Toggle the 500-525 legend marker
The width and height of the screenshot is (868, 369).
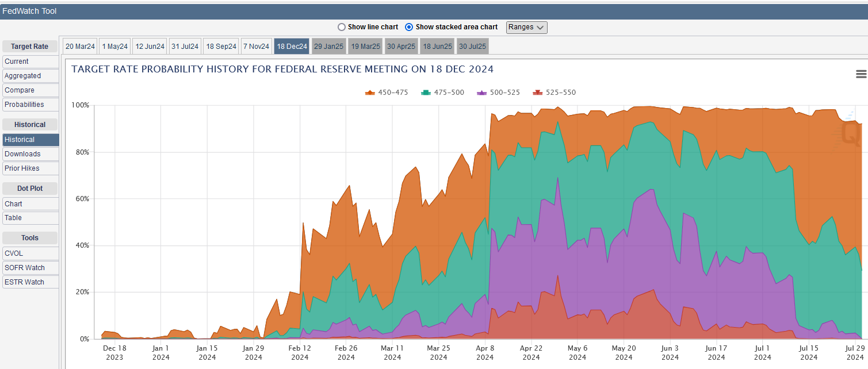click(482, 93)
